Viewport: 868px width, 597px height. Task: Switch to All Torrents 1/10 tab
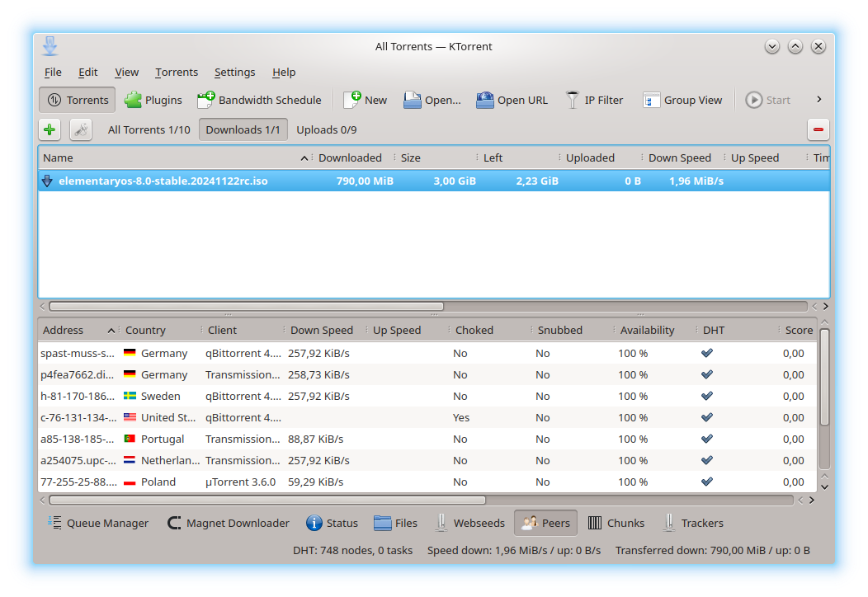[149, 130]
